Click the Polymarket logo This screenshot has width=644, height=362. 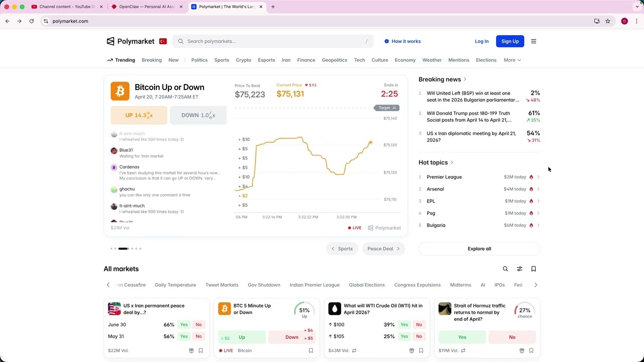point(130,41)
